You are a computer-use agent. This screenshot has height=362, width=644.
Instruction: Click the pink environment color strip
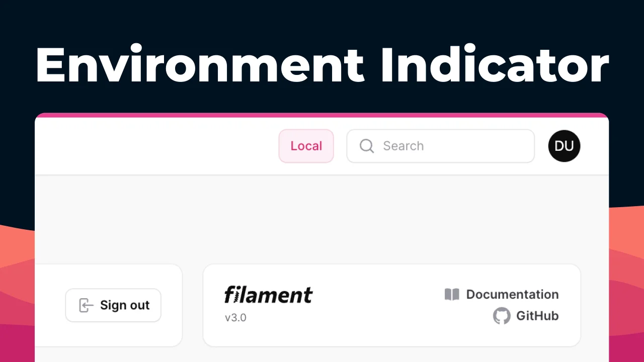tap(321, 115)
